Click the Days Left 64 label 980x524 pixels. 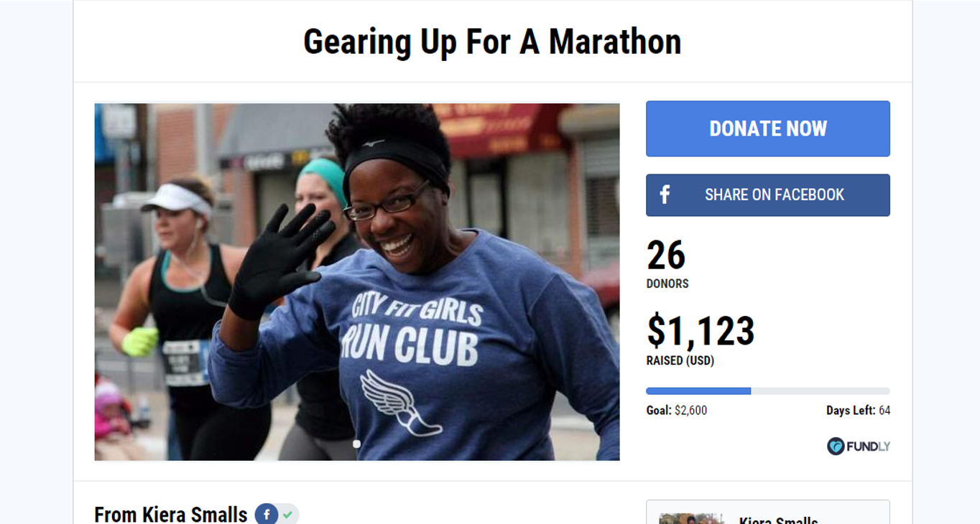[x=858, y=411]
